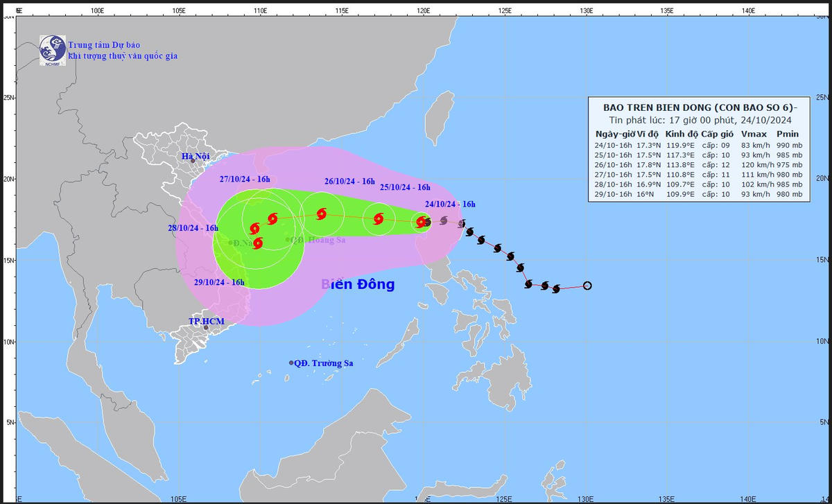Click the red storm symbol for 26/10/24
The height and width of the screenshot is (504, 832).
tap(322, 214)
